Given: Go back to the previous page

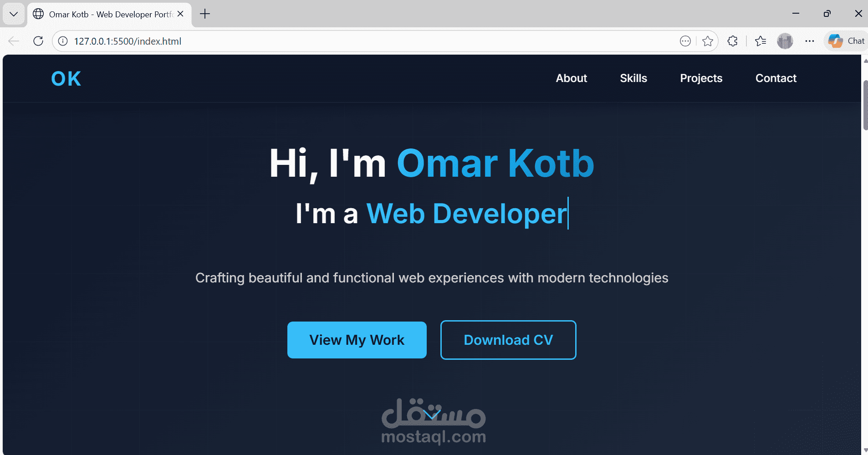Looking at the screenshot, I should (x=14, y=41).
